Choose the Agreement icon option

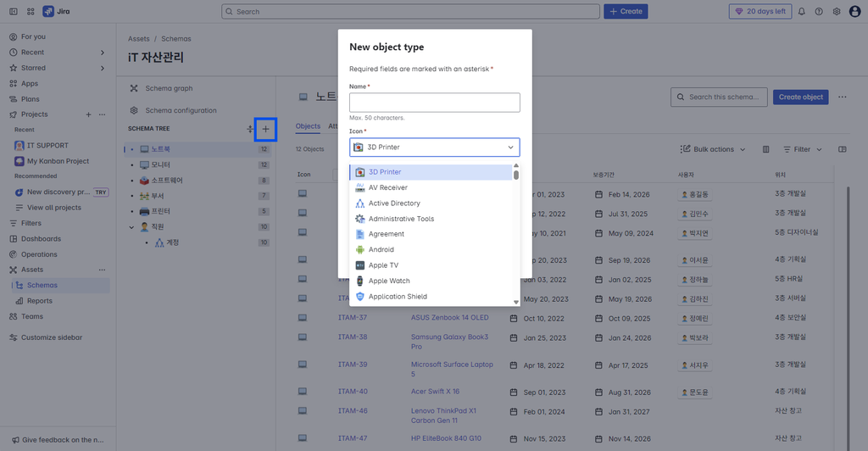431,234
